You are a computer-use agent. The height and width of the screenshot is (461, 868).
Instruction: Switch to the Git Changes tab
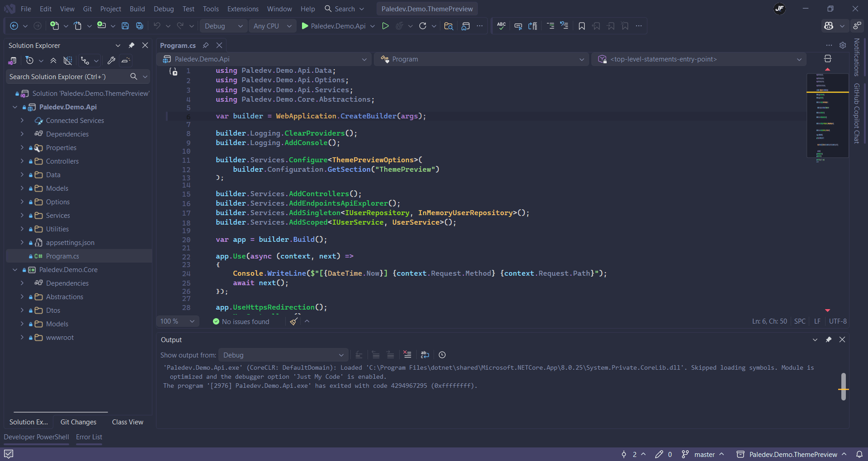(x=78, y=422)
